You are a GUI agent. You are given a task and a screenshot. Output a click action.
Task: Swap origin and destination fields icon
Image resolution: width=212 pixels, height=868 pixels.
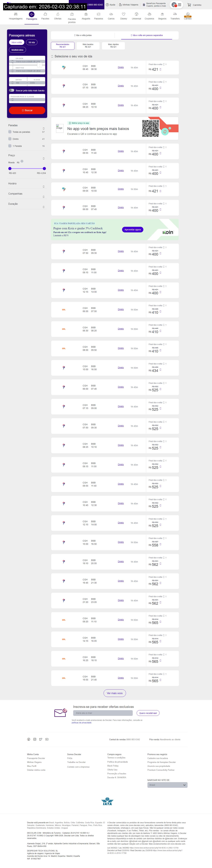pos(40,65)
